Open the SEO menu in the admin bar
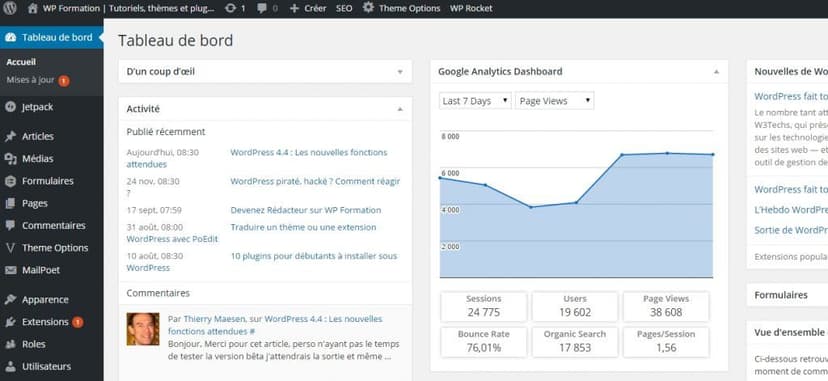Viewport: 828px width, 381px height. [344, 8]
